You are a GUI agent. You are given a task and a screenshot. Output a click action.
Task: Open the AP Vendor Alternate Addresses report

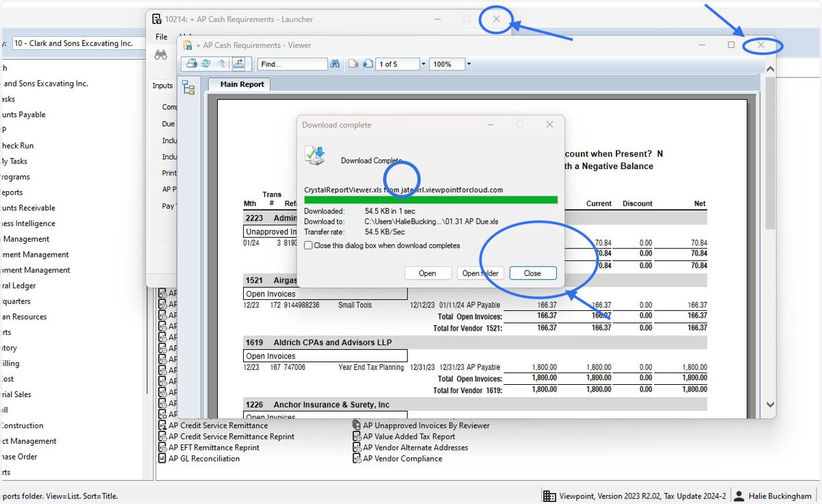pyautogui.click(x=415, y=447)
